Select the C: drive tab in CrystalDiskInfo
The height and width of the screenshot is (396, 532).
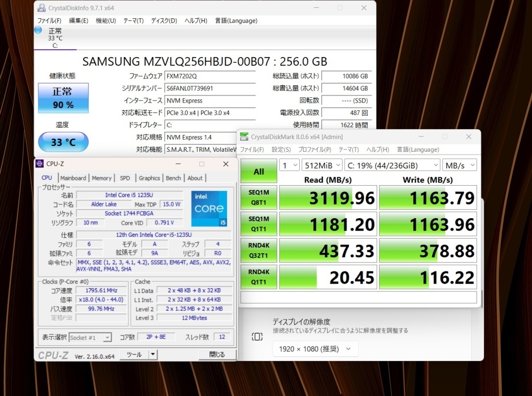pyautogui.click(x=55, y=38)
